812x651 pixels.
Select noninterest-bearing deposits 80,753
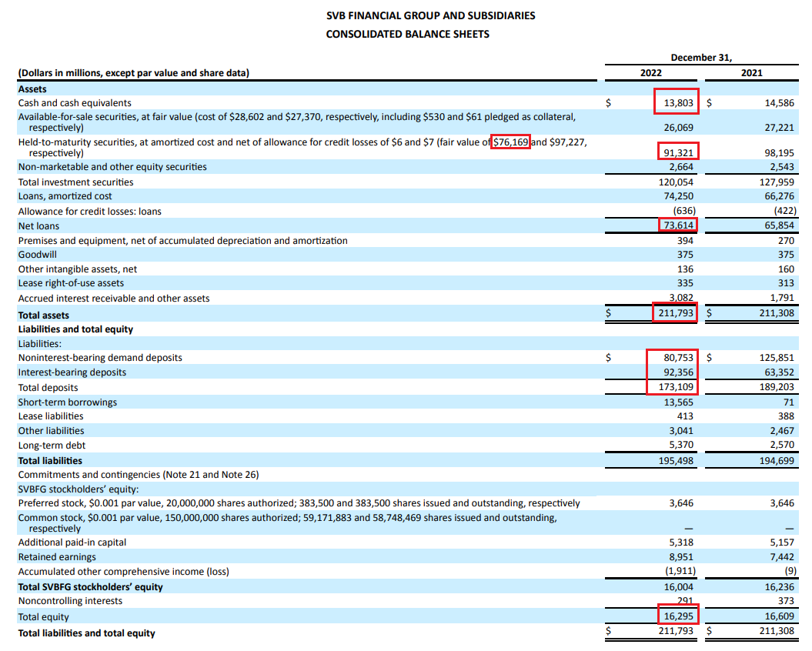tap(678, 358)
